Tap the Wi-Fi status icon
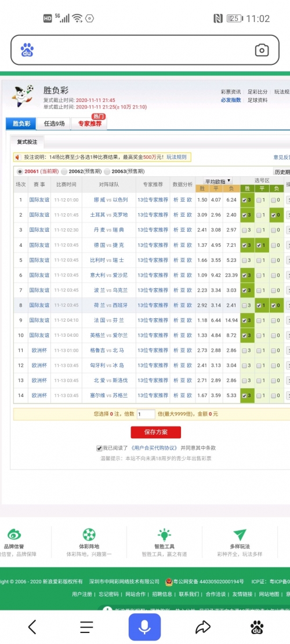 pos(77,18)
